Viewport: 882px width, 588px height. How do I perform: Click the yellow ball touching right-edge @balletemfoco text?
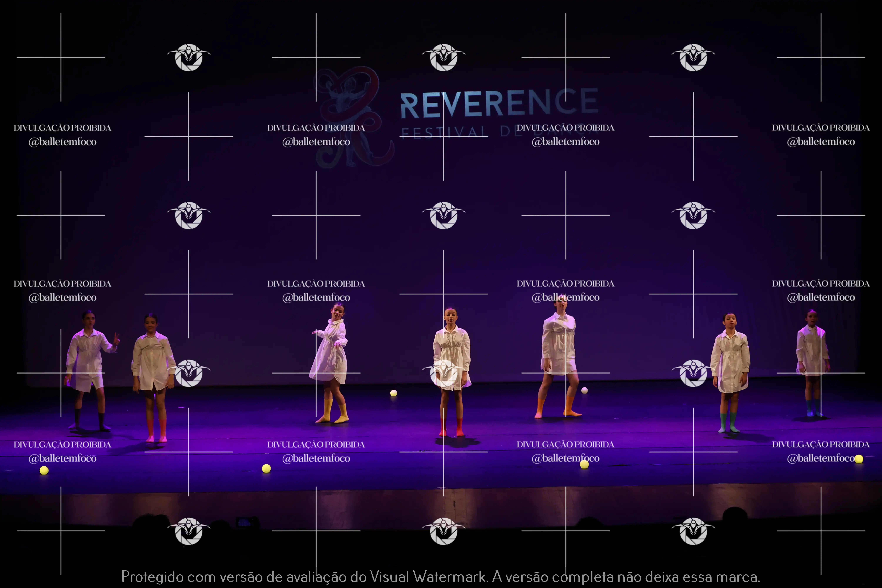tap(859, 459)
